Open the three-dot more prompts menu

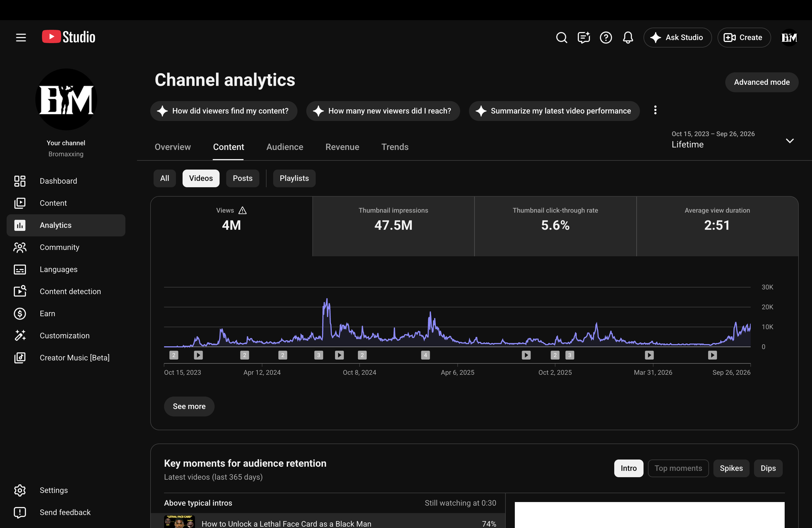pyautogui.click(x=655, y=110)
